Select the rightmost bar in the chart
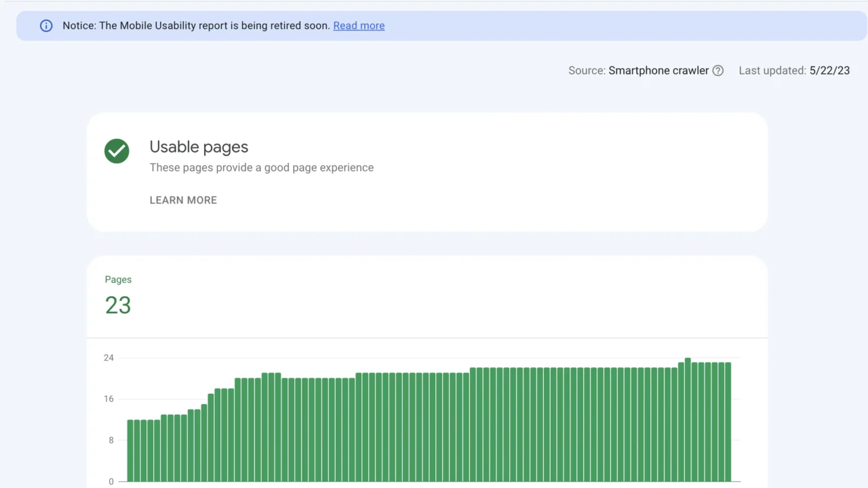 click(x=728, y=422)
